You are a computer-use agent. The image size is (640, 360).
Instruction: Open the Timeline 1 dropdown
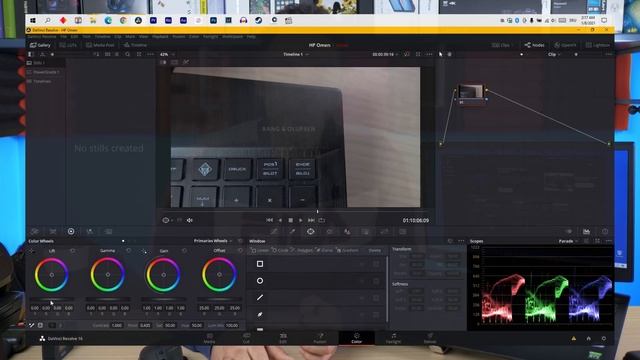pos(296,54)
